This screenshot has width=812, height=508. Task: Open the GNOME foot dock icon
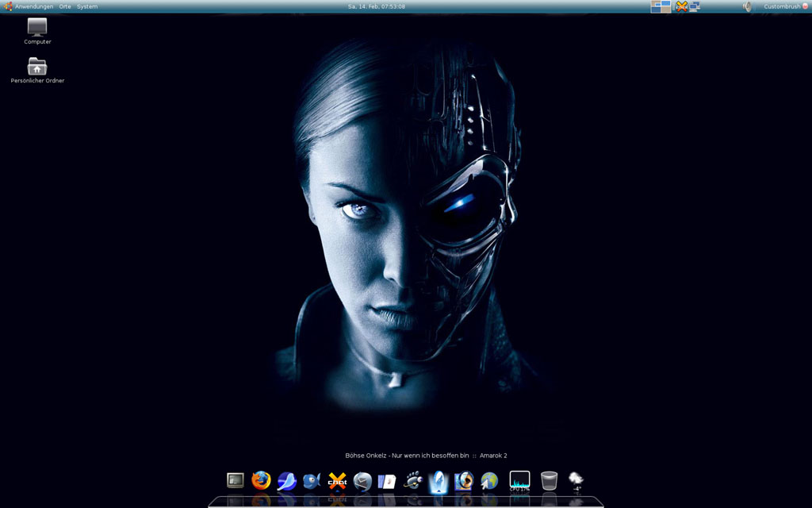pyautogui.click(x=412, y=480)
